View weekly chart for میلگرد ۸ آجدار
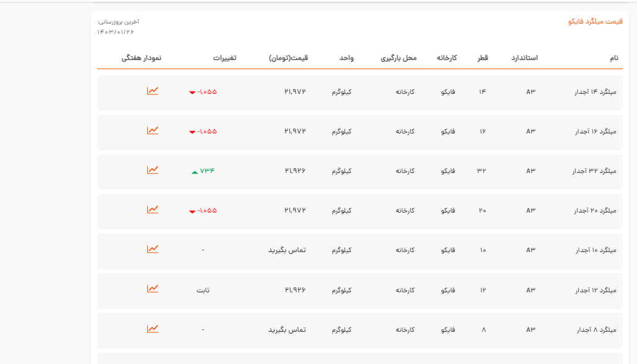The height and width of the screenshot is (364, 637). point(153,328)
